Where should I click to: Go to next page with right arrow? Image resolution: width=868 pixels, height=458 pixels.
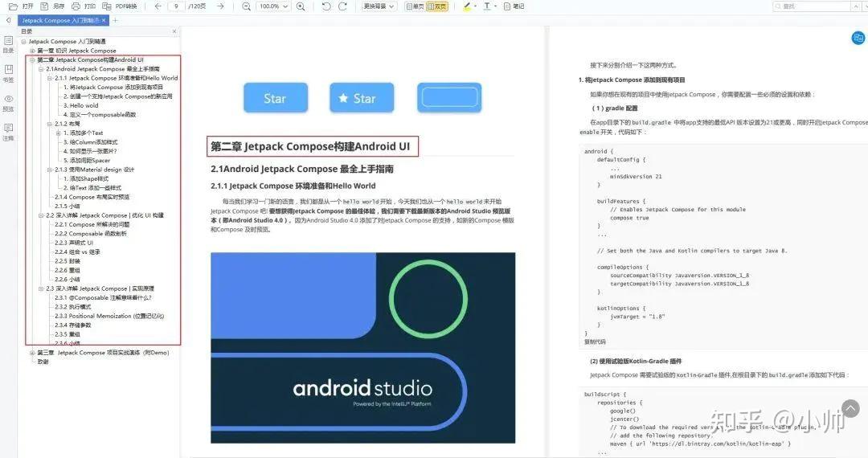click(220, 6)
